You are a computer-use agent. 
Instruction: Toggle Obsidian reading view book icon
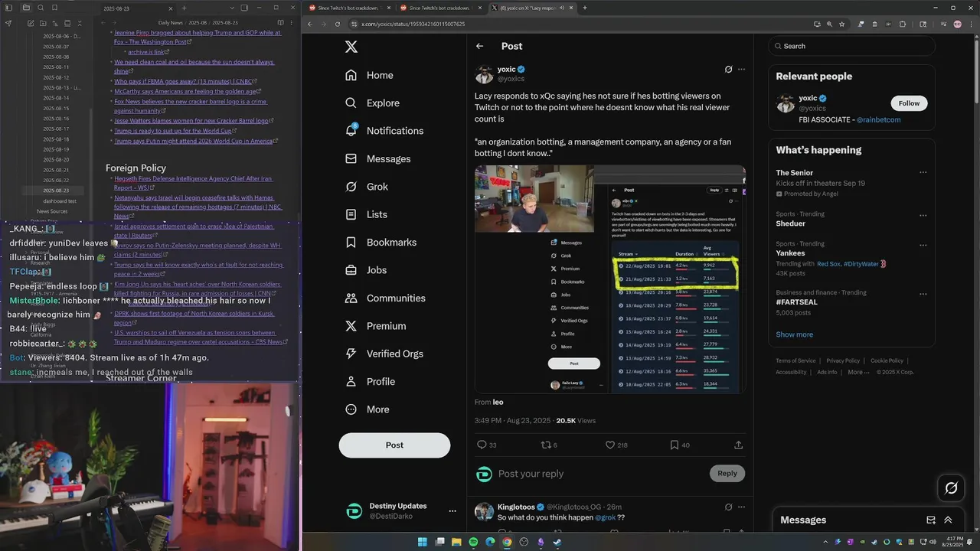pyautogui.click(x=280, y=23)
